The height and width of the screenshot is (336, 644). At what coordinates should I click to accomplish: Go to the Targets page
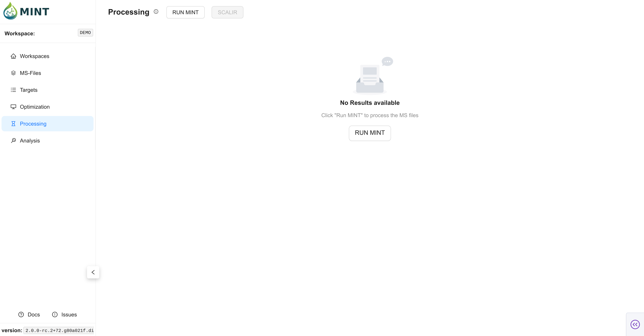click(x=28, y=90)
